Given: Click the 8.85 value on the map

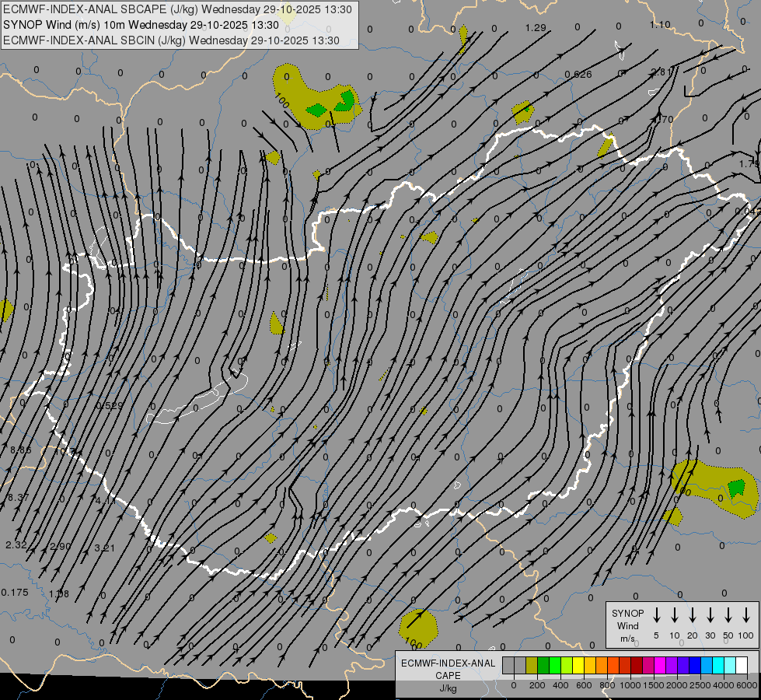Looking at the screenshot, I should pyautogui.click(x=21, y=450).
